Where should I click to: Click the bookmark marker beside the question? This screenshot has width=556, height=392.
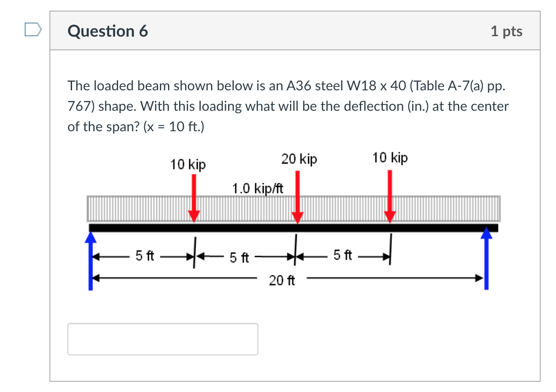click(33, 29)
